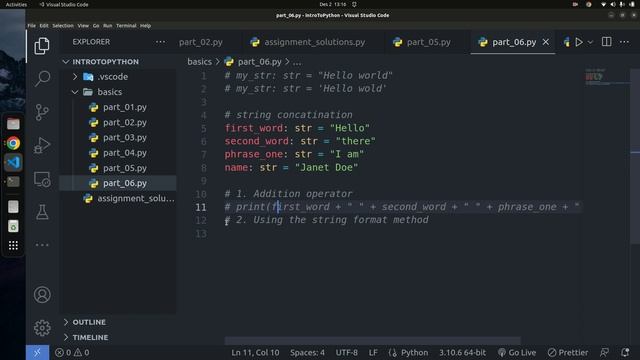The width and height of the screenshot is (640, 360).
Task: Show additional activity bar views
Action: point(42,245)
